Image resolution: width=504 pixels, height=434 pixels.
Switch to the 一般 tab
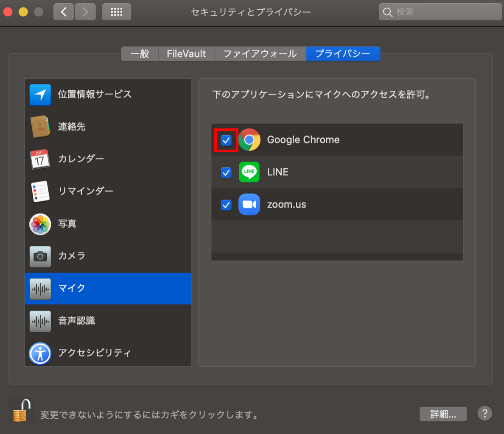(140, 53)
